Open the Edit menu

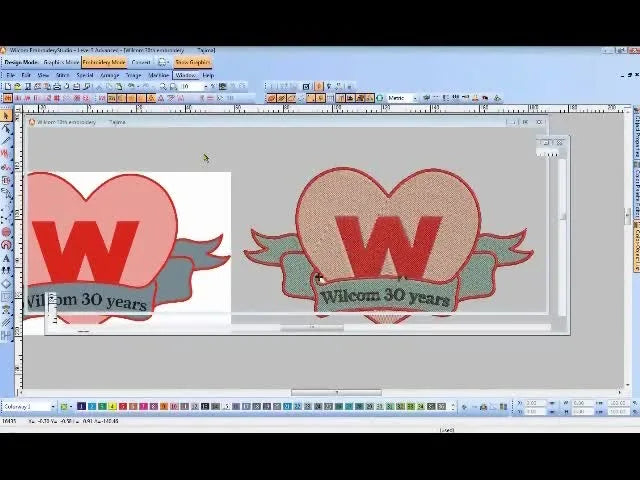pyautogui.click(x=26, y=76)
